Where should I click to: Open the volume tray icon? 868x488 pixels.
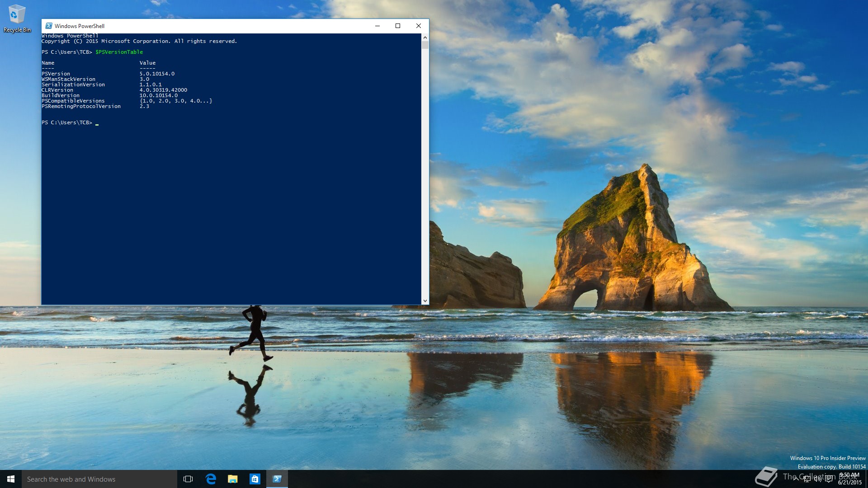click(818, 479)
